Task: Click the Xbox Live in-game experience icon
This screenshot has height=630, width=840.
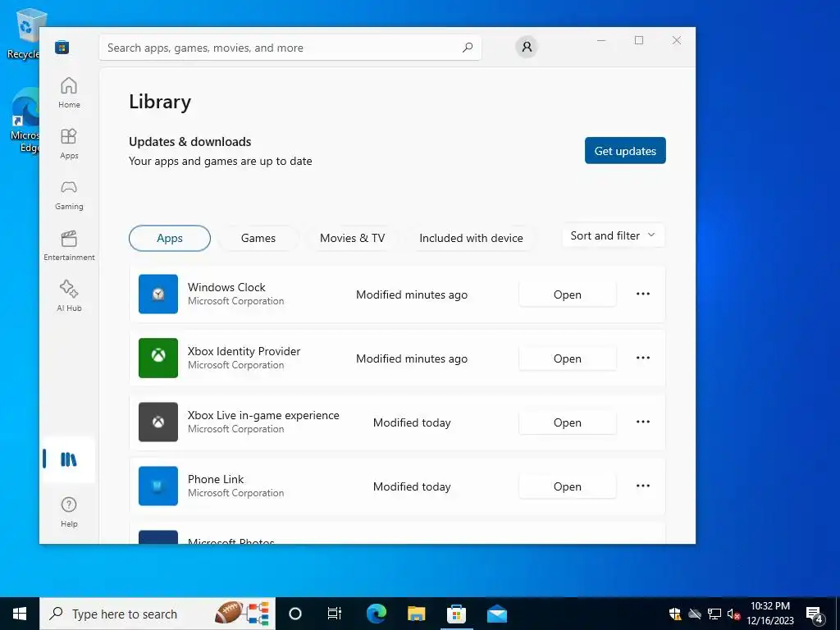Action: tap(158, 422)
